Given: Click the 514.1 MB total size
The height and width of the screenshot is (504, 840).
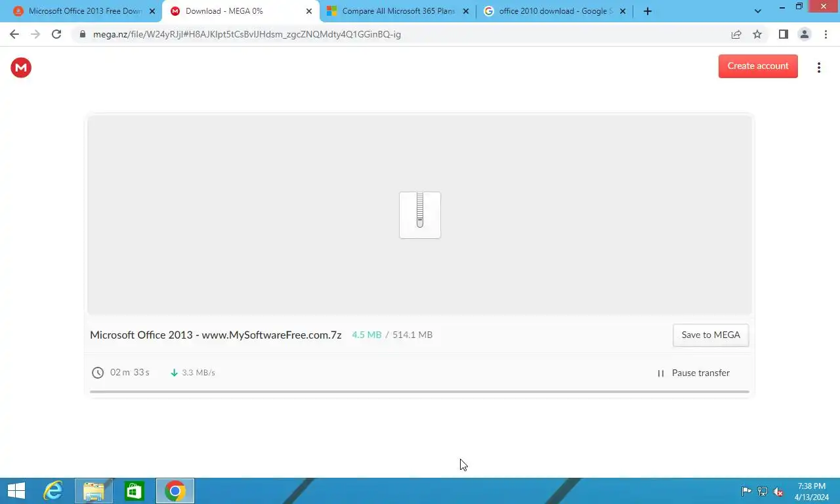Looking at the screenshot, I should pos(413,335).
